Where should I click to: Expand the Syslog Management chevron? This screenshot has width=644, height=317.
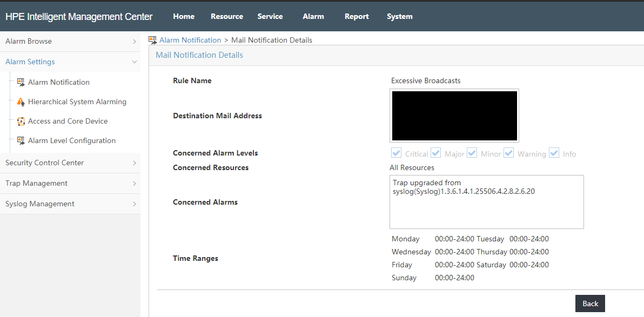click(135, 204)
